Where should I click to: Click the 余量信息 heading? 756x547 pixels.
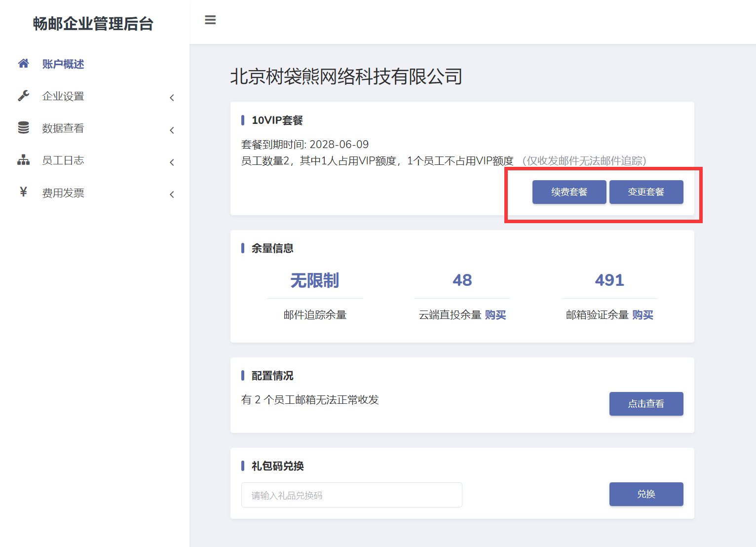click(x=272, y=248)
